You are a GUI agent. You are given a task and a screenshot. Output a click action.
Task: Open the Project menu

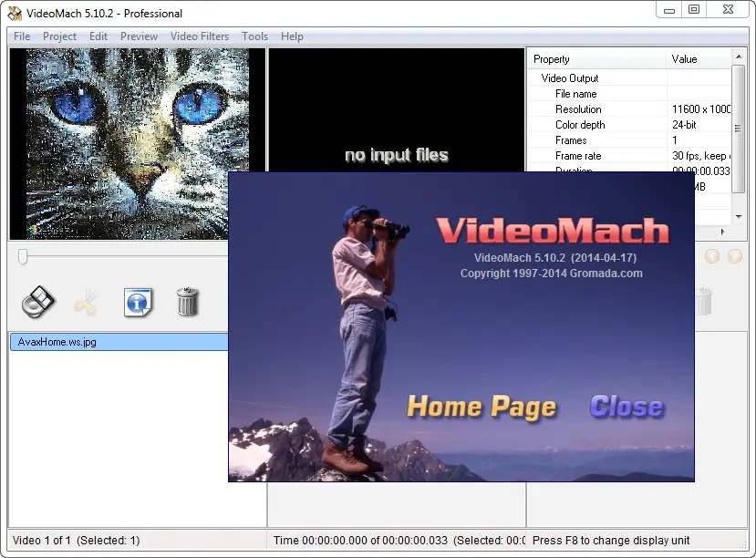(59, 36)
